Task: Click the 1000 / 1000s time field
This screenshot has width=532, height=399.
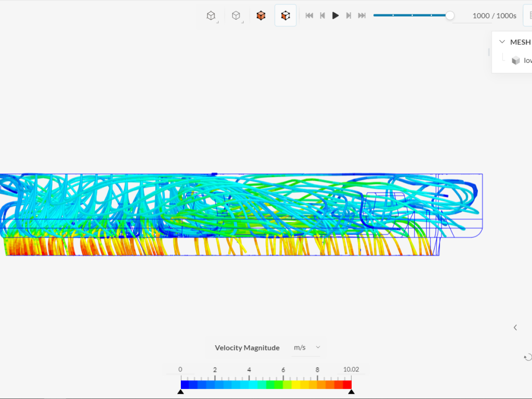Action: coord(494,15)
